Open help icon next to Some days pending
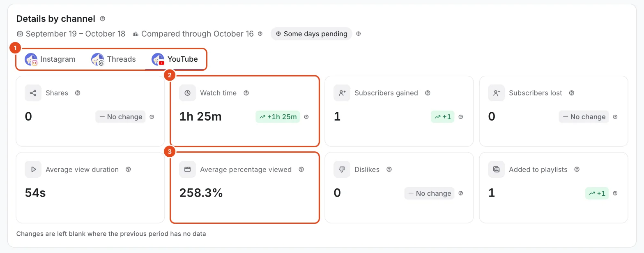The image size is (644, 253). point(359,34)
